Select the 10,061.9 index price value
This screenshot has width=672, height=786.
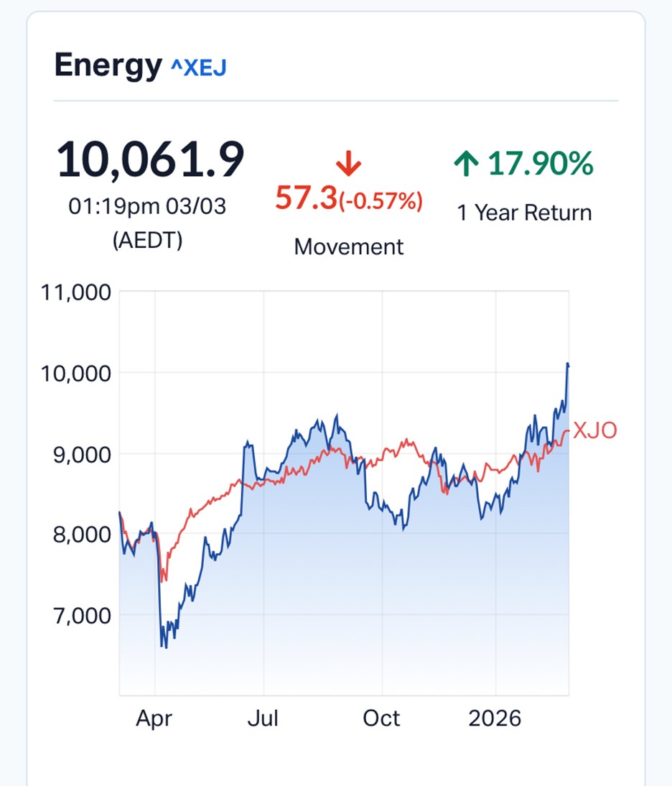coord(150,160)
